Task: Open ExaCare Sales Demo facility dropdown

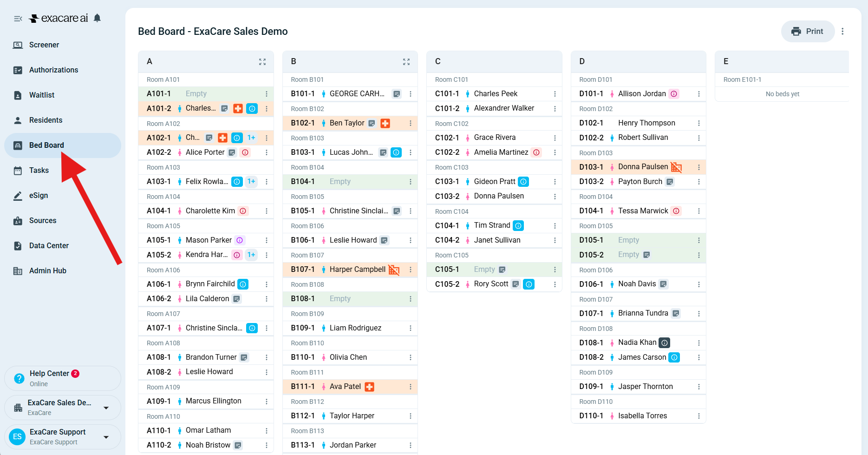Action: pyautogui.click(x=63, y=407)
